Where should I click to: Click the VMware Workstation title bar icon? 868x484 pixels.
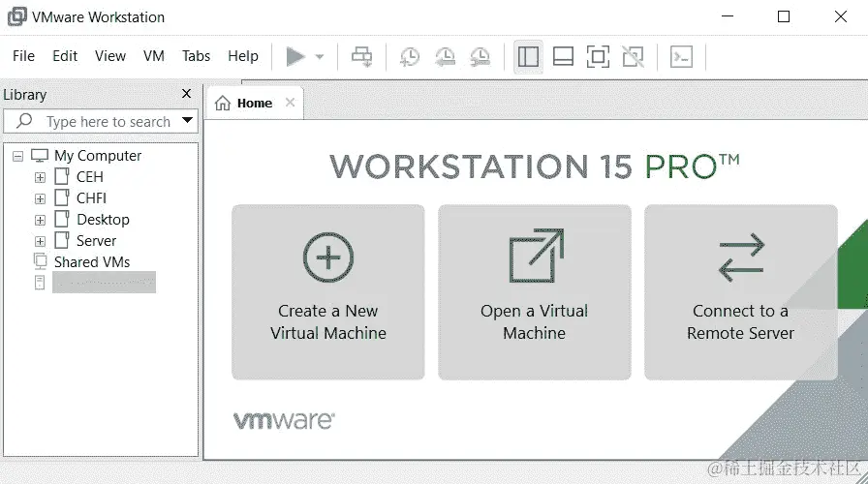tap(16, 16)
